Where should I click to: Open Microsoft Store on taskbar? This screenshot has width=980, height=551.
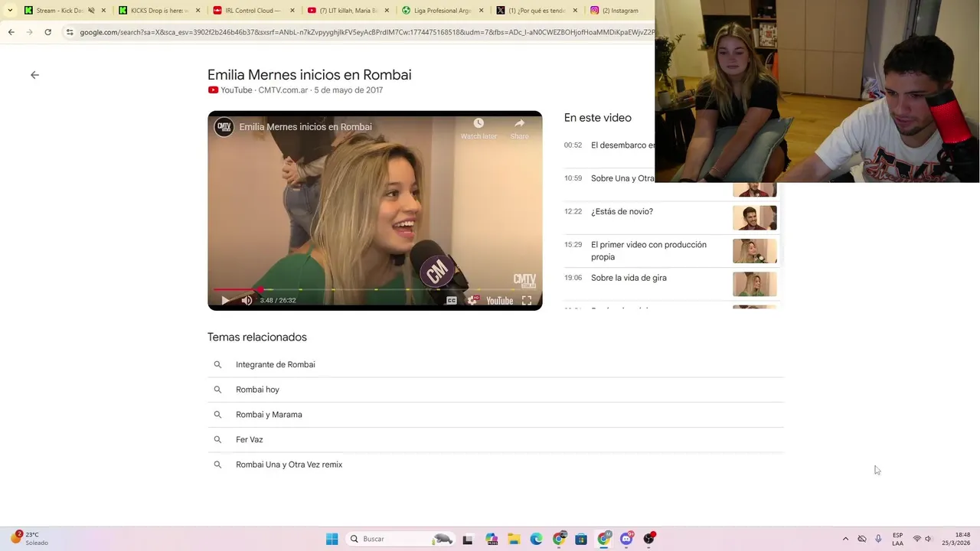coord(581,539)
